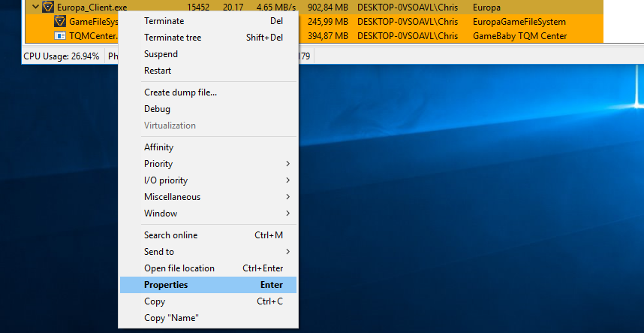Click user name in Europa_Client.exe row
Image resolution: width=644 pixels, height=333 pixels.
[x=408, y=8]
